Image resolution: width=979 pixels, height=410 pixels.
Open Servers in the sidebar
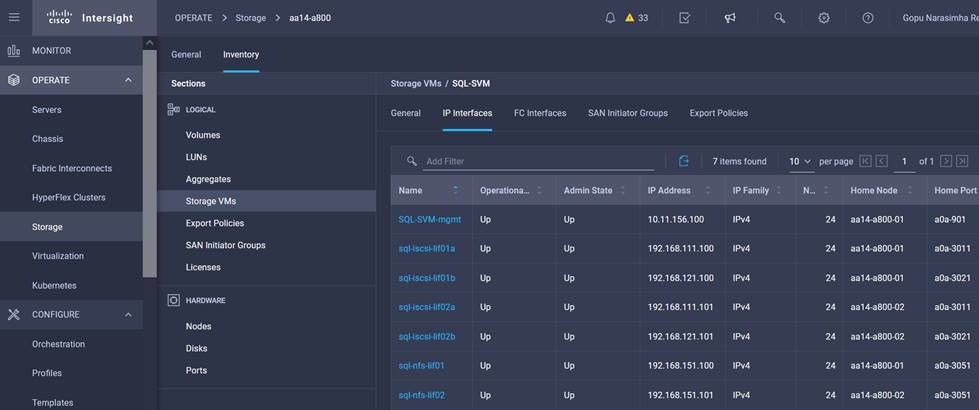[x=47, y=110]
